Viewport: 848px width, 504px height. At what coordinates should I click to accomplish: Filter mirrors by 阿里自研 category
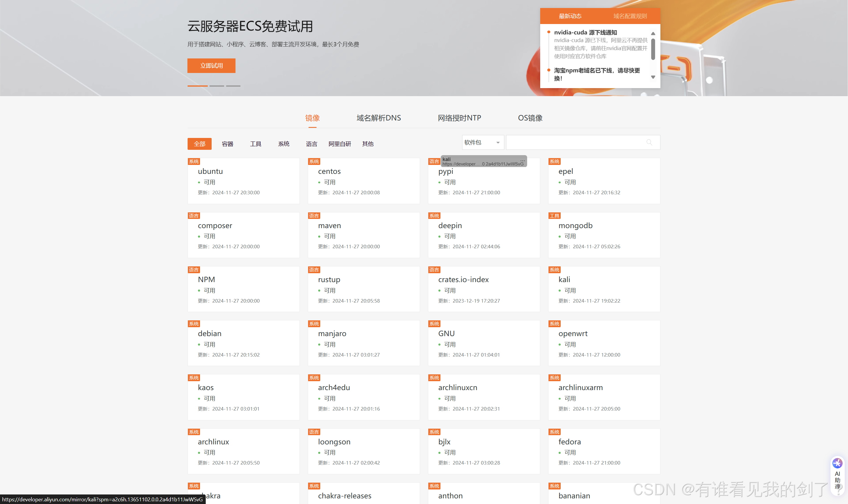click(339, 144)
